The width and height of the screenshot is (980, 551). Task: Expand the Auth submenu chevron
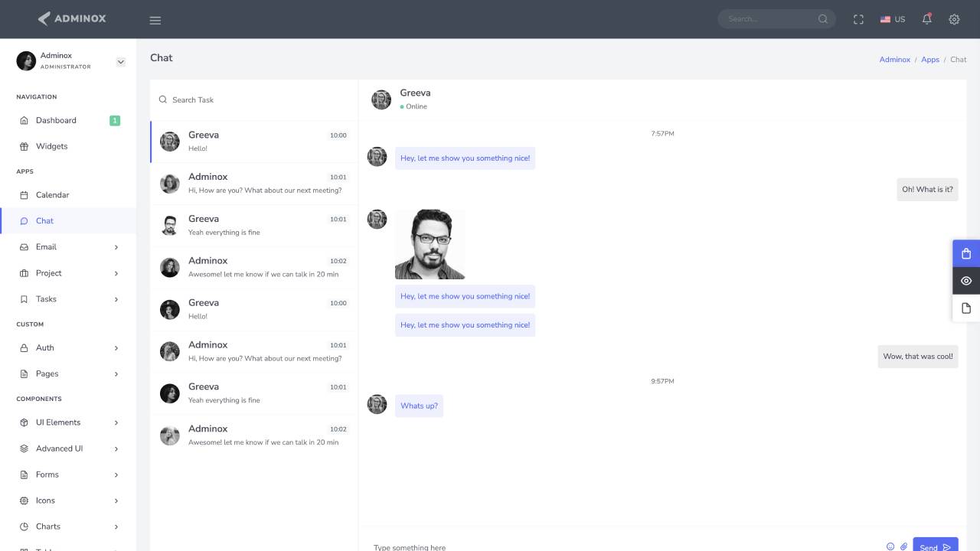[116, 348]
